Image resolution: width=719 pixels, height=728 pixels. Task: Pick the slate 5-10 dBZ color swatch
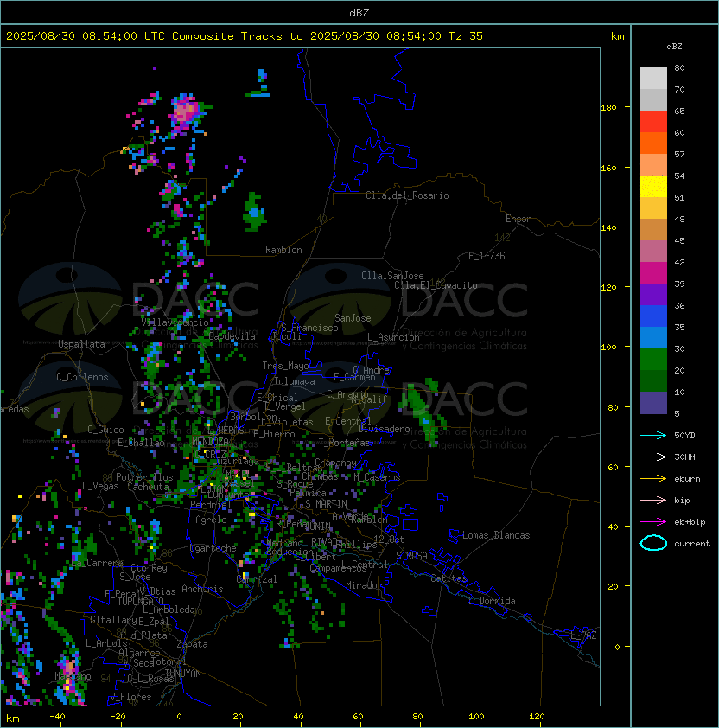pyautogui.click(x=653, y=403)
